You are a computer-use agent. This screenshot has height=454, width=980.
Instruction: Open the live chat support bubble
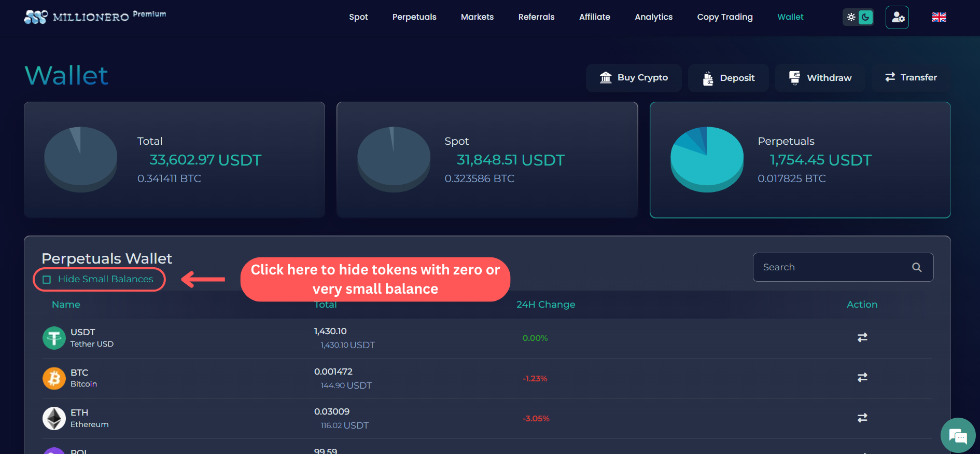[x=957, y=436]
